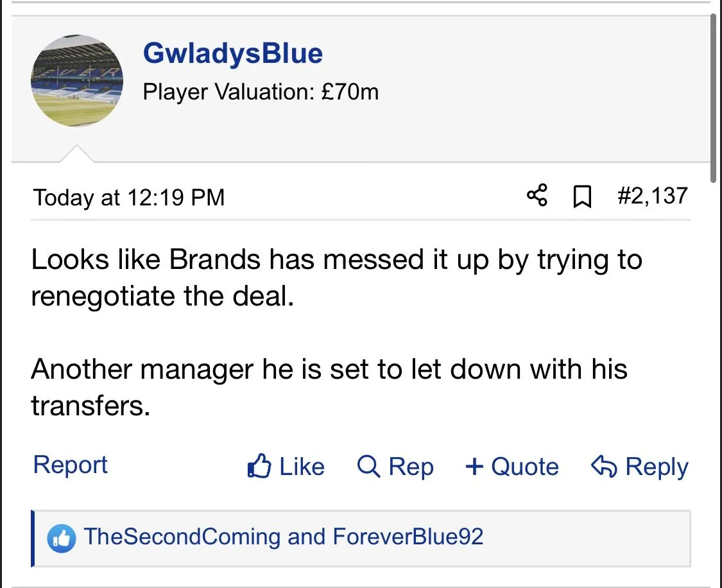722x588 pixels.
Task: Click the Player Valuation: £70m user title
Action: click(x=261, y=92)
